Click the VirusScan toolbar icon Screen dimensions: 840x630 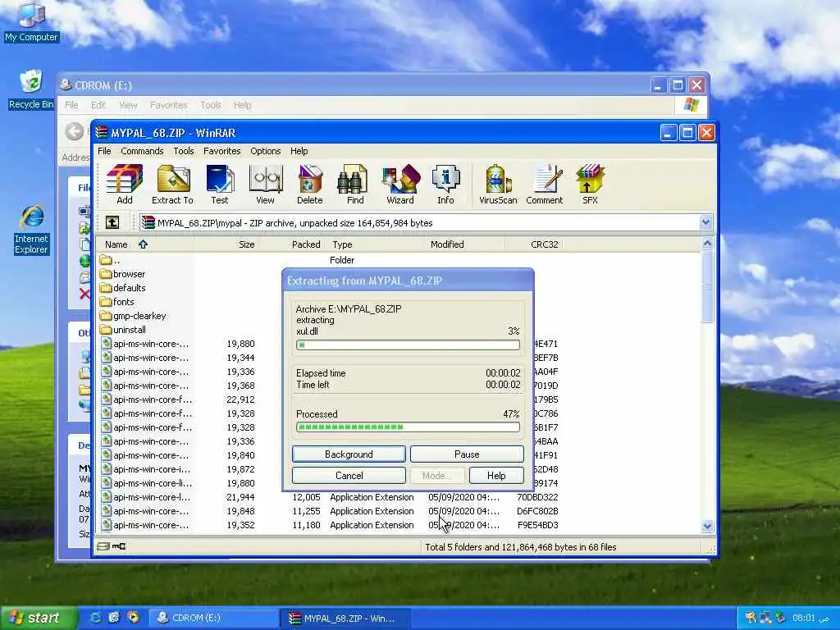point(498,185)
